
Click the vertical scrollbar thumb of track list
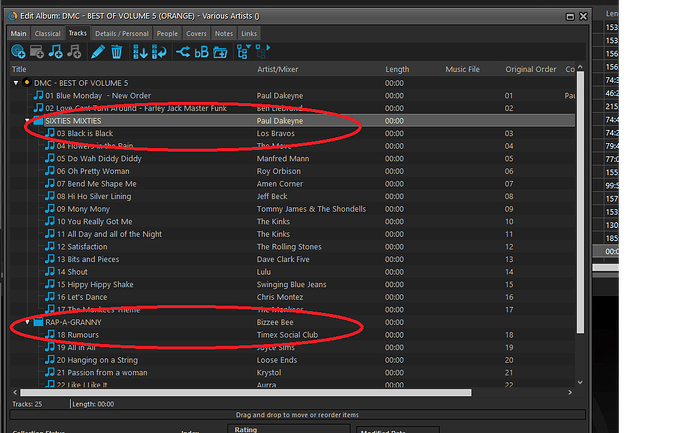[x=580, y=202]
